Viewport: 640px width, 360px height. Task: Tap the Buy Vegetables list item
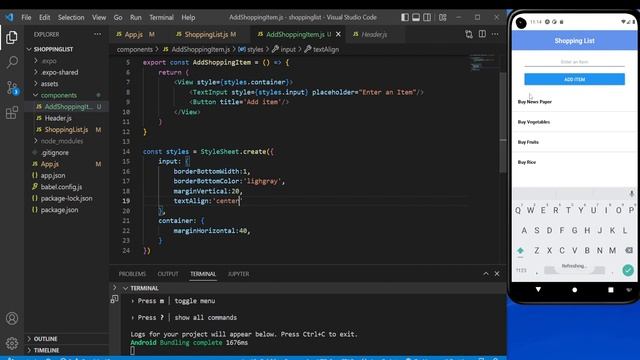(x=574, y=122)
